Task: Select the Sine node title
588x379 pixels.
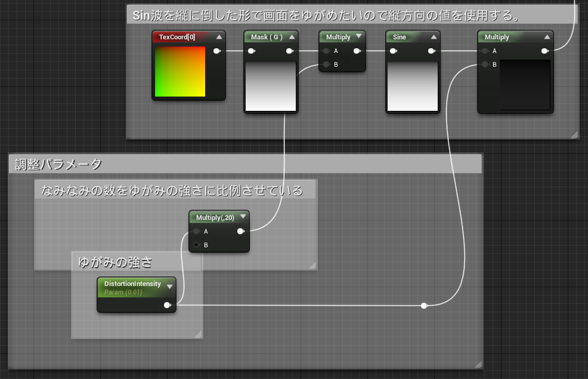Action: point(400,37)
